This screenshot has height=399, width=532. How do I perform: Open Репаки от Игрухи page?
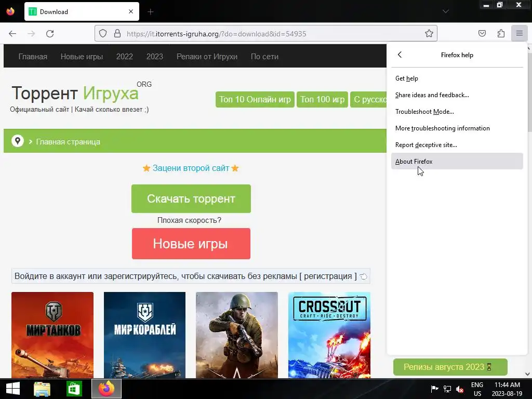[207, 57]
